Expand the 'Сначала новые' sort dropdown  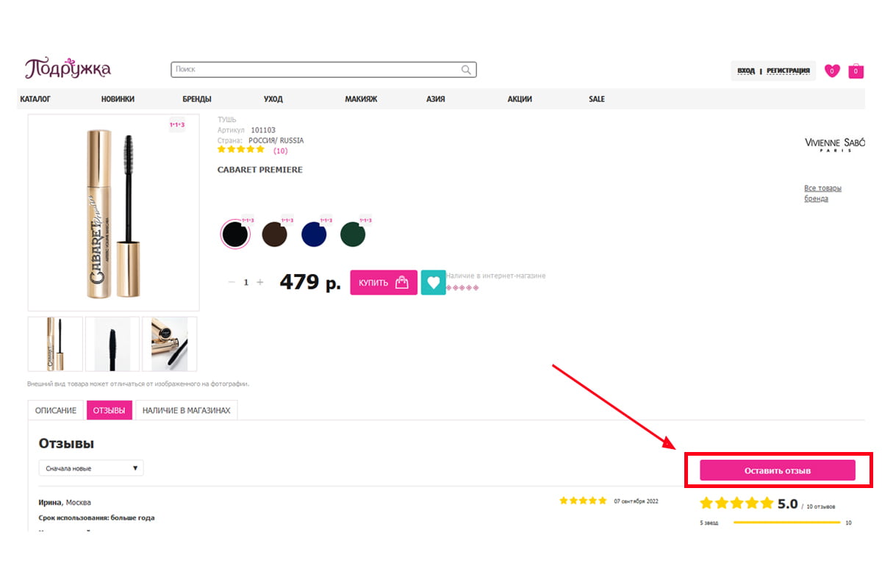coord(91,468)
